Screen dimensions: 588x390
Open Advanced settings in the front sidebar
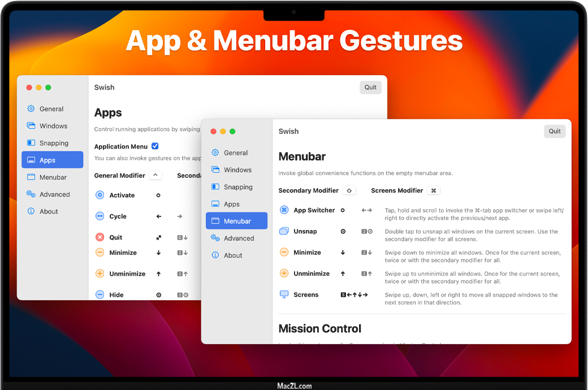[x=239, y=239]
